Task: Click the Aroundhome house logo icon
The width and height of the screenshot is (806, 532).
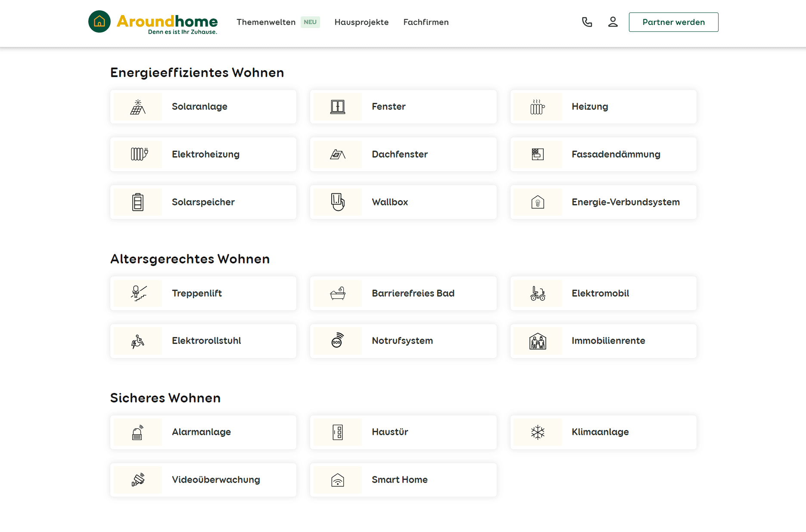Action: pyautogui.click(x=100, y=22)
